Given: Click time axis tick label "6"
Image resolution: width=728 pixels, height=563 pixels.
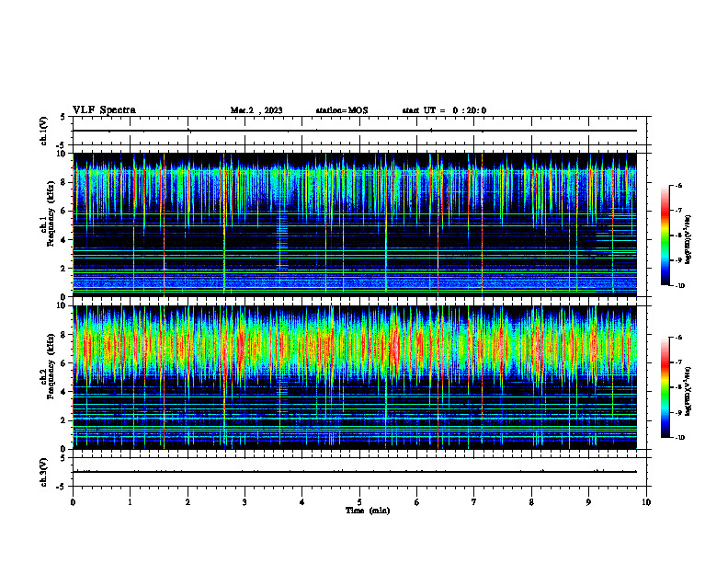Looking at the screenshot, I should pyautogui.click(x=416, y=502).
